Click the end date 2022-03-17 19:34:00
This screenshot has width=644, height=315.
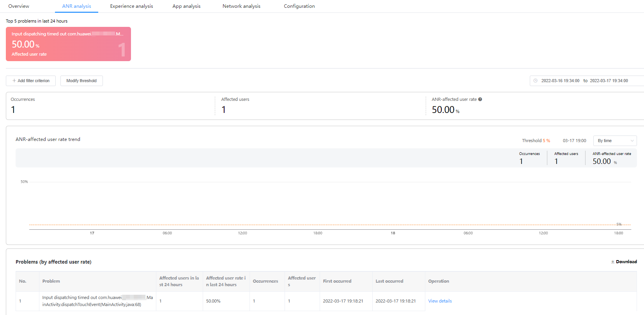click(609, 81)
